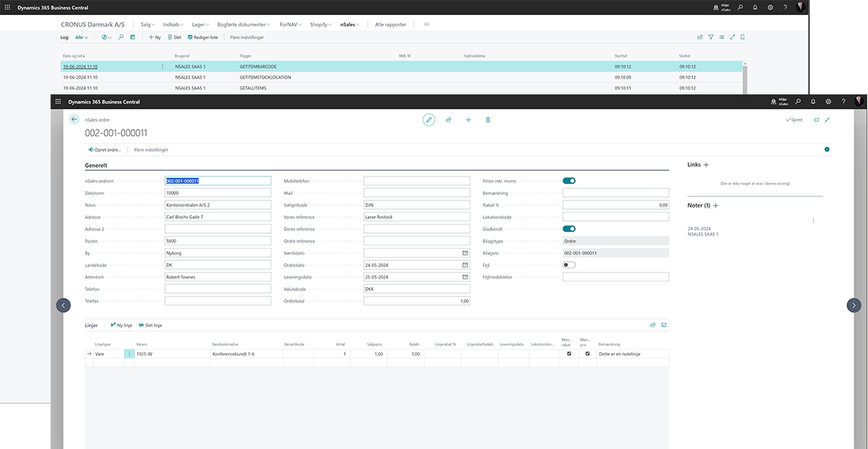Open Leveringsdato calendar picker

point(465,277)
